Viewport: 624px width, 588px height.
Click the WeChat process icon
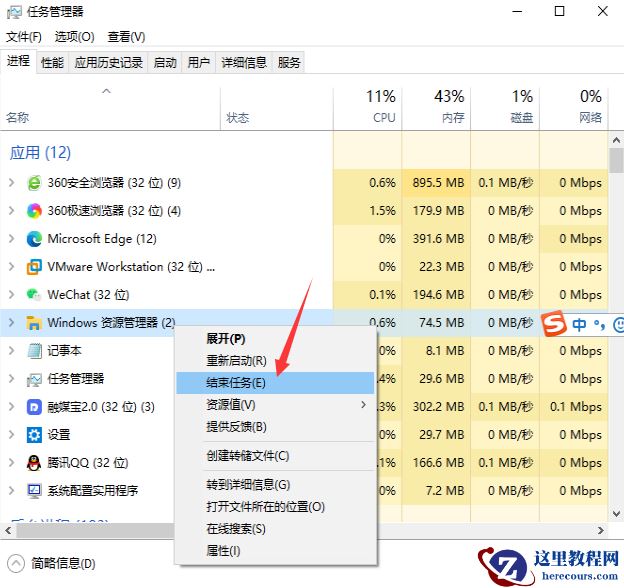34,295
